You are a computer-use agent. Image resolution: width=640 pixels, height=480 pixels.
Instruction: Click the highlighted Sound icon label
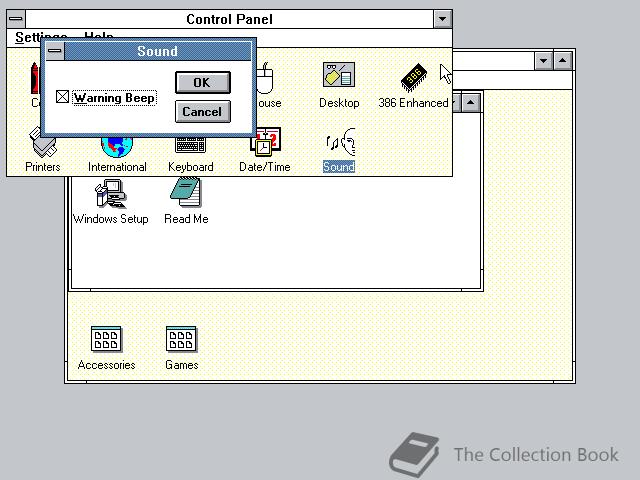pos(339,167)
